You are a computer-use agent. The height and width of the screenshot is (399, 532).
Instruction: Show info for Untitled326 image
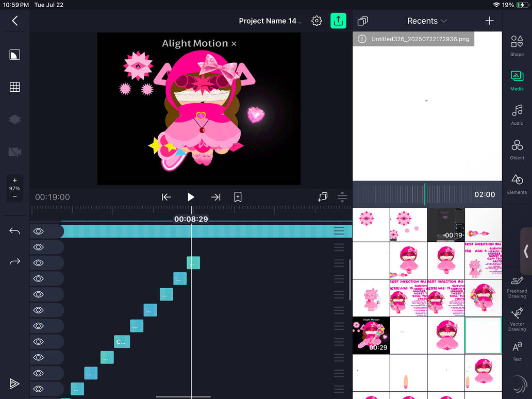point(362,39)
